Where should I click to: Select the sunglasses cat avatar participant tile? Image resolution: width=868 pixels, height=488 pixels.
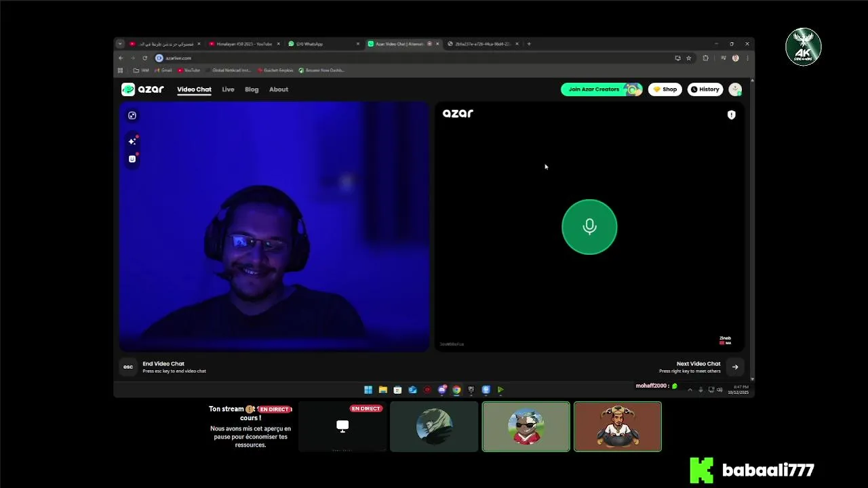click(x=526, y=426)
